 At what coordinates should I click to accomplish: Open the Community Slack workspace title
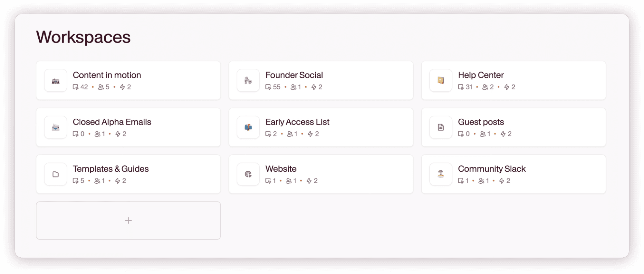(x=492, y=169)
